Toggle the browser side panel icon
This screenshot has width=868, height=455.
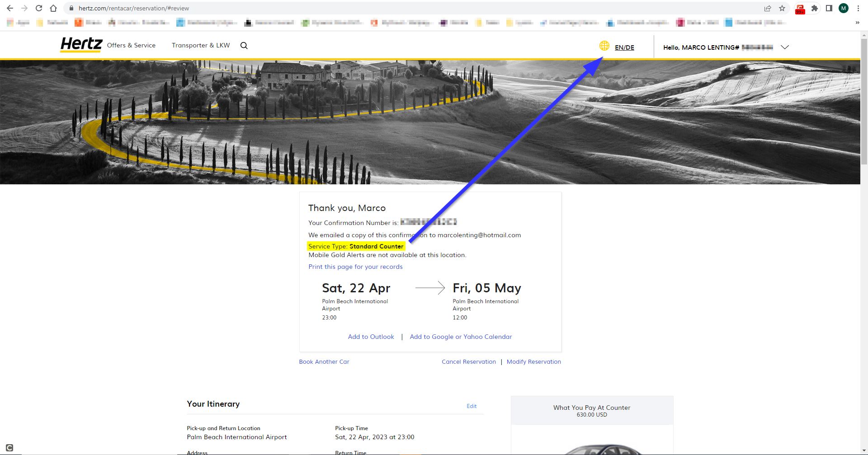[829, 8]
